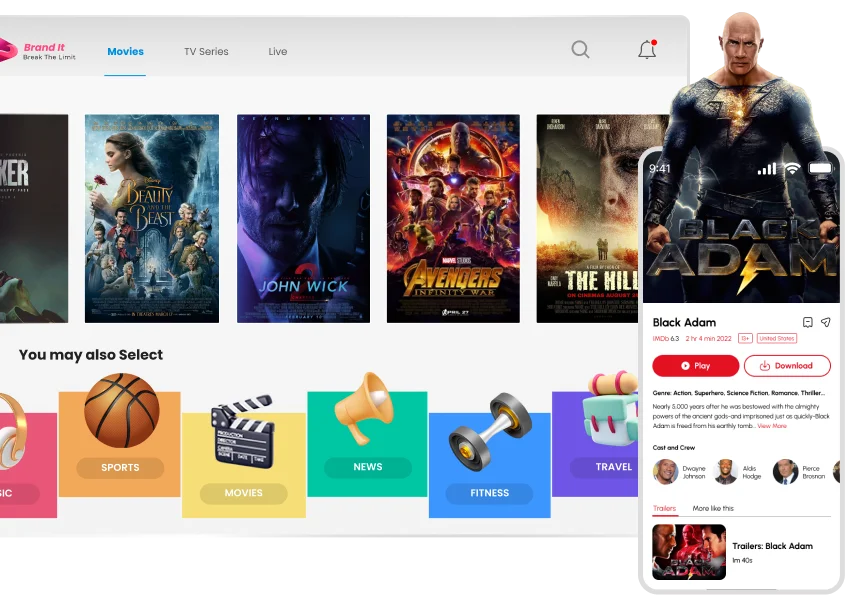Image resolution: width=845 pixels, height=595 pixels.
Task: Select Pierce Brosnan cast avatar
Action: 785,472
